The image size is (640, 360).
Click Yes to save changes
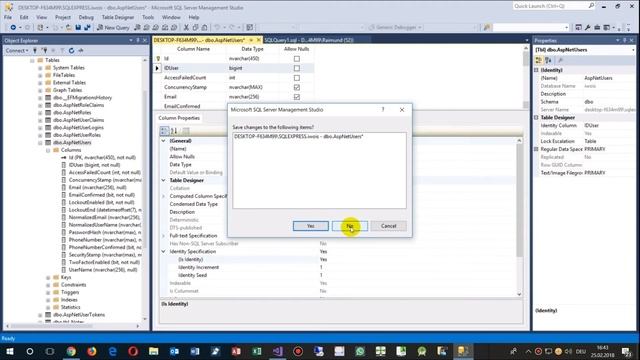tap(311, 226)
